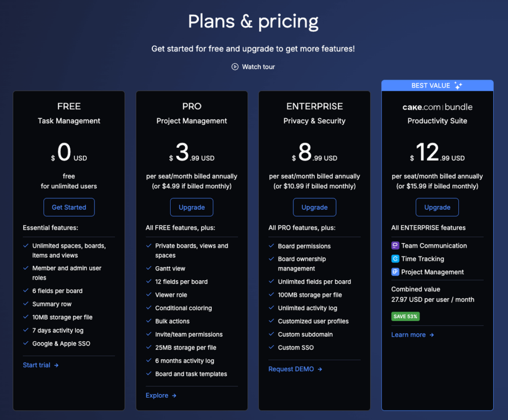Click the Project Management app icon
The width and height of the screenshot is (508, 420).
[x=394, y=272]
